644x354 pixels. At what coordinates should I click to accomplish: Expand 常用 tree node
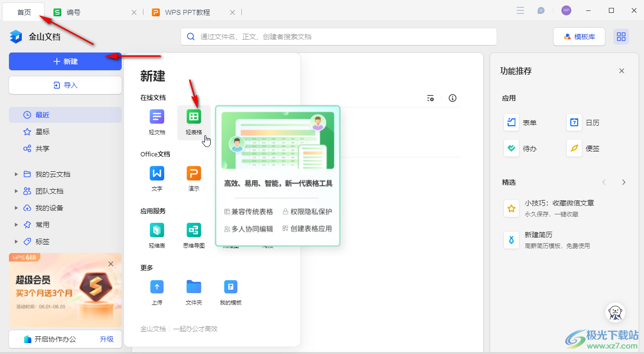(16, 225)
